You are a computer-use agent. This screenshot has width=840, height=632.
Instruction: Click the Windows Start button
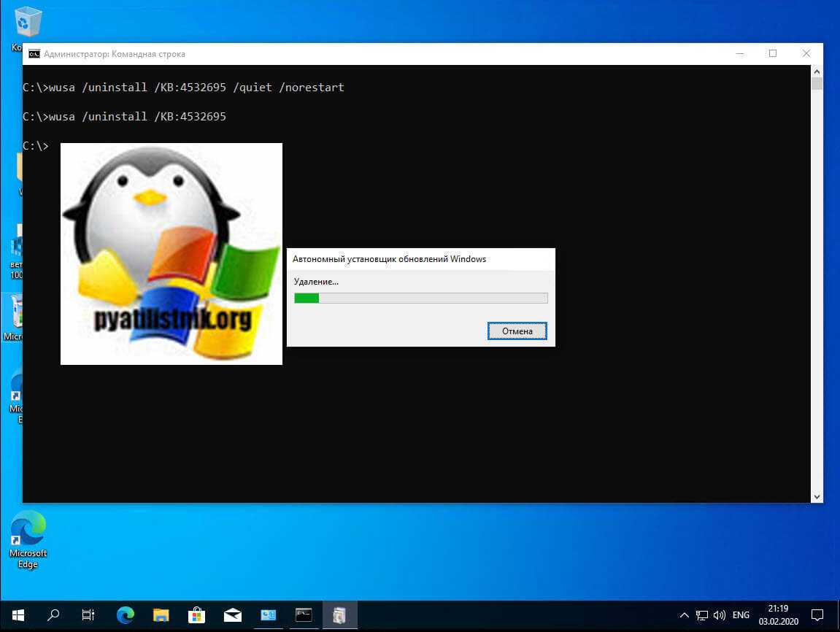pos(18,614)
